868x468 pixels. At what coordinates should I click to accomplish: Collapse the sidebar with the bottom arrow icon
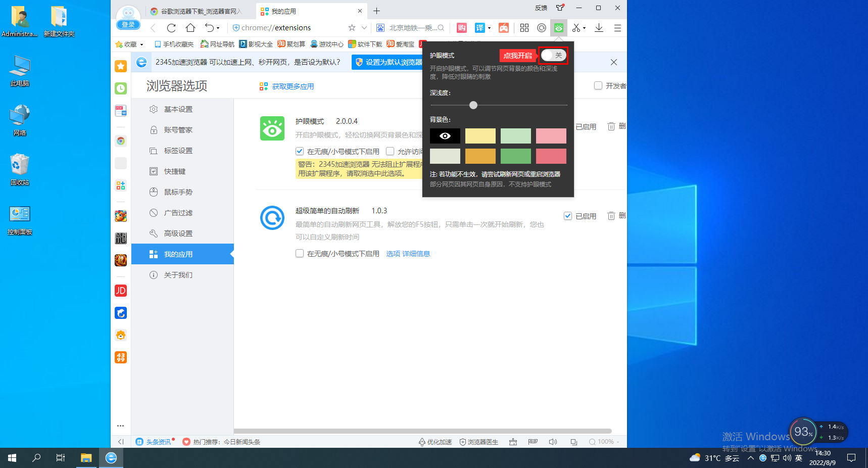pyautogui.click(x=121, y=442)
